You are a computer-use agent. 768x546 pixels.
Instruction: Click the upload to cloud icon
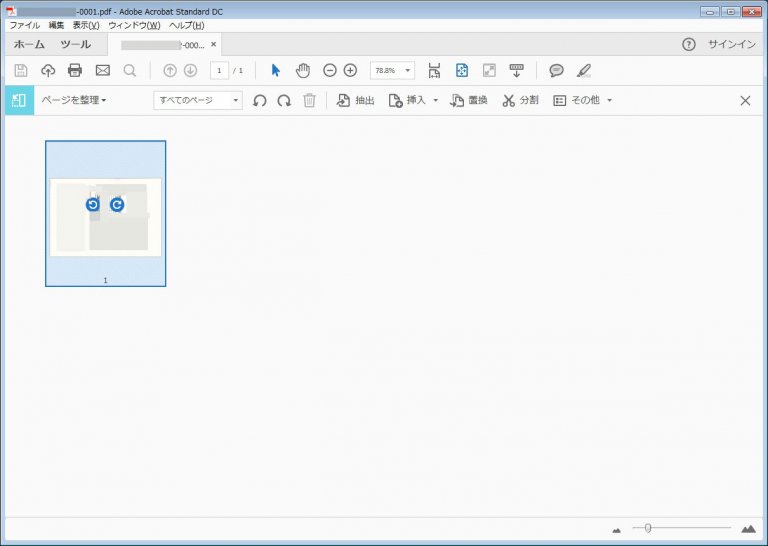(x=48, y=70)
